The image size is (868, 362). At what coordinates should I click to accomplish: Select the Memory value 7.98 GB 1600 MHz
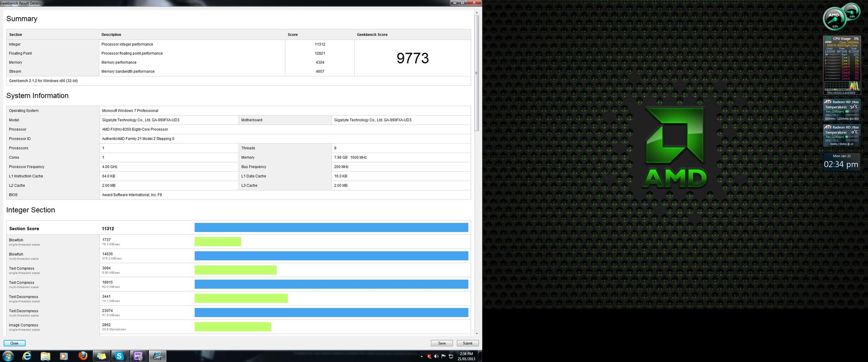pos(350,158)
